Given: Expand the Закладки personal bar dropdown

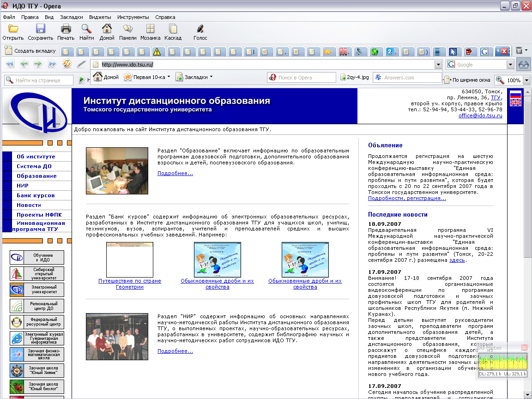Looking at the screenshot, I should click(x=211, y=77).
